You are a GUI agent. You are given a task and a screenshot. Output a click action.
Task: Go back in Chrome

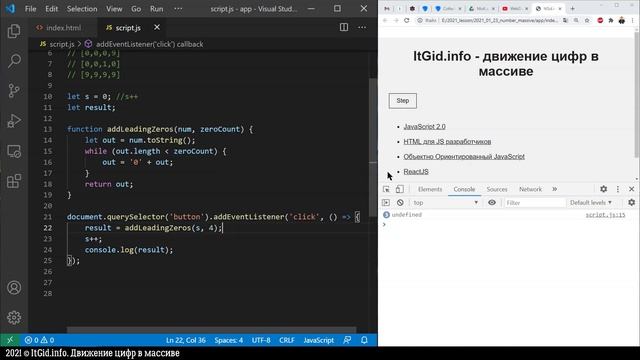(385, 20)
